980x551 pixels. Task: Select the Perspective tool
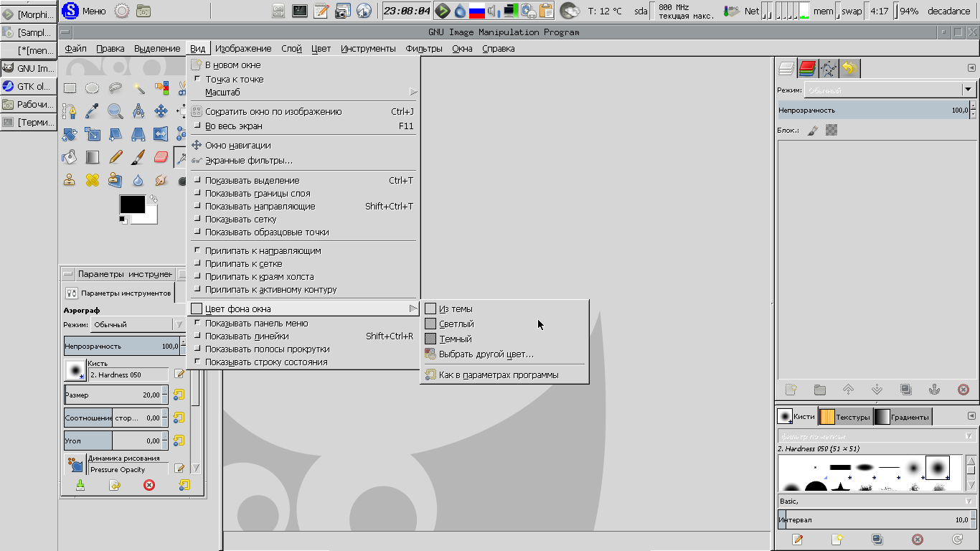pos(138,134)
